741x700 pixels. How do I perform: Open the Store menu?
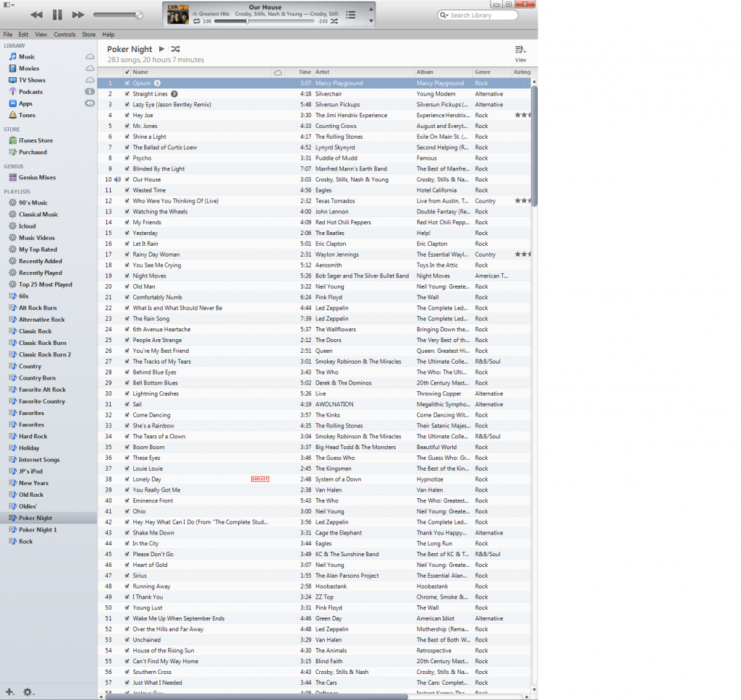pyautogui.click(x=89, y=35)
